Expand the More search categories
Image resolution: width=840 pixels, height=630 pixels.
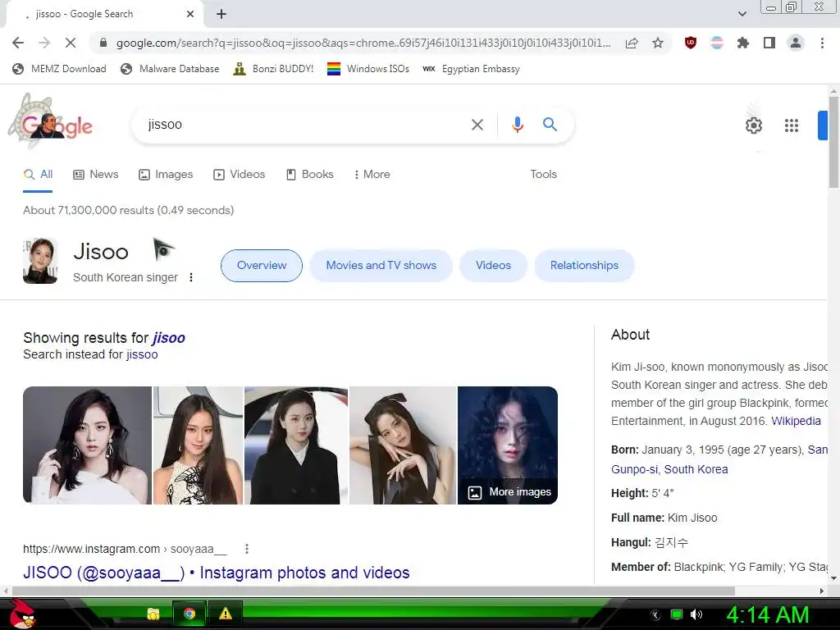point(372,174)
